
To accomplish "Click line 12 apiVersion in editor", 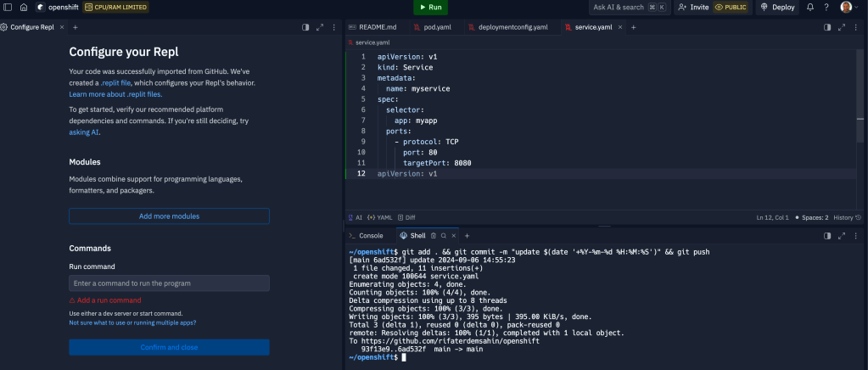I will tap(407, 173).
